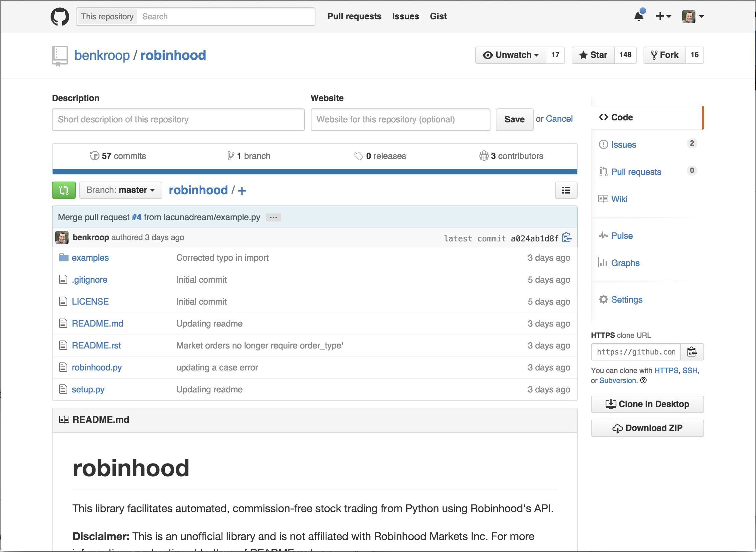Image resolution: width=756 pixels, height=552 pixels.
Task: Toggle Star on the repository
Action: (593, 55)
